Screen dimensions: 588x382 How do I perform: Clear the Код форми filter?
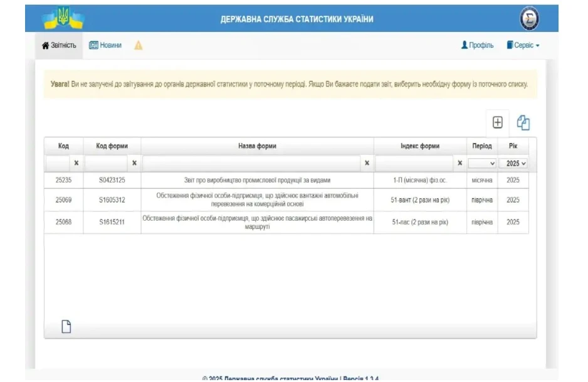click(x=134, y=163)
